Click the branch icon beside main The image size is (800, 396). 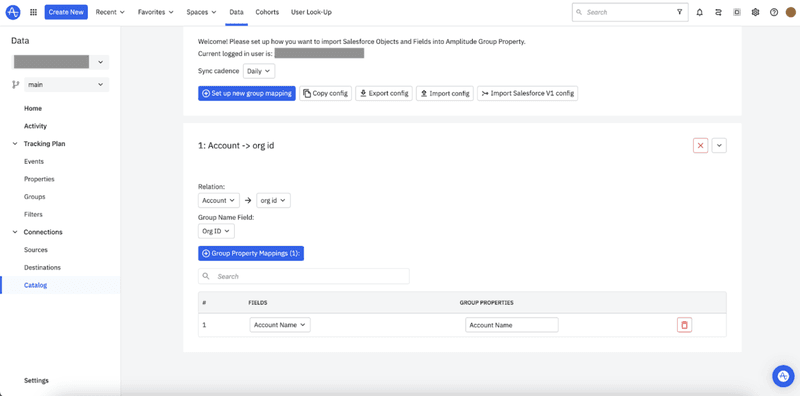pyautogui.click(x=15, y=85)
